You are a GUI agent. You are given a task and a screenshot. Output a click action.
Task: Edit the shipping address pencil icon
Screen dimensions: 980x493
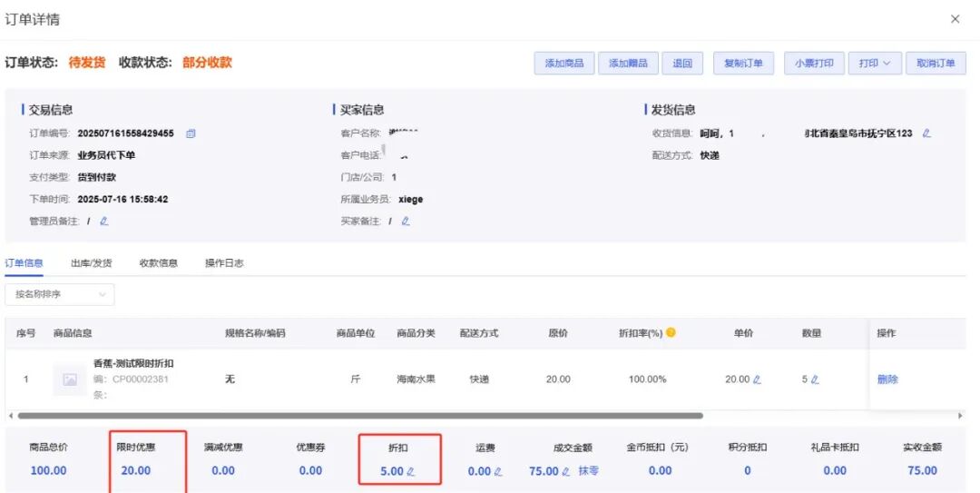(x=926, y=133)
